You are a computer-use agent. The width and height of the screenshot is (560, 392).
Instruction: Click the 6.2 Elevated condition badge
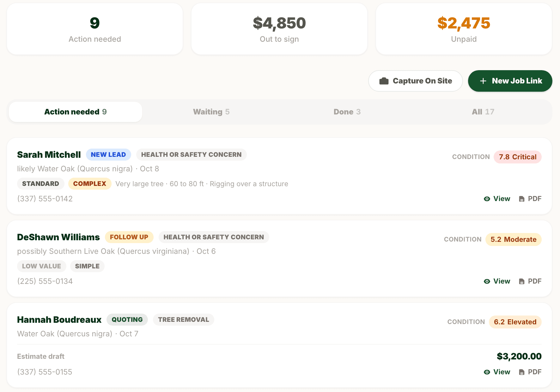(515, 322)
